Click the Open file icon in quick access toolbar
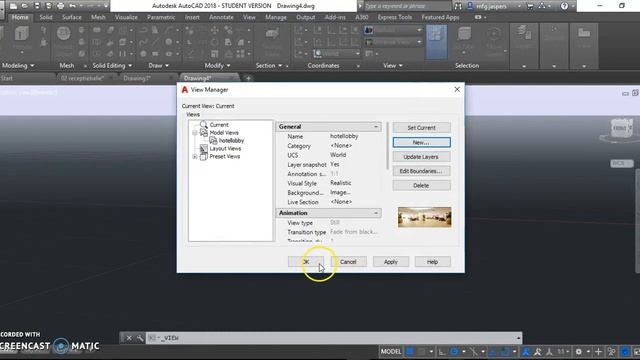The height and width of the screenshot is (360, 640). pyautogui.click(x=25, y=6)
